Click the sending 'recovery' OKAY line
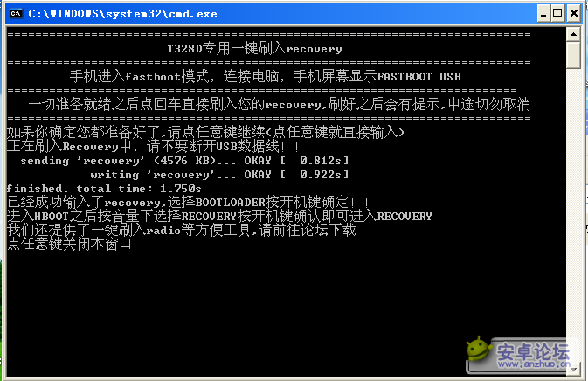588x381 pixels. click(x=184, y=161)
